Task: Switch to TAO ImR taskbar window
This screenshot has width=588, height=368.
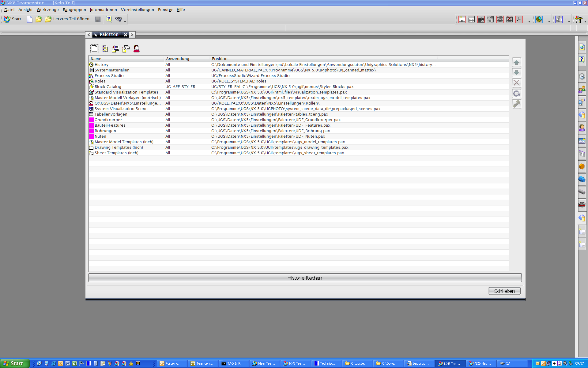Action: pos(233,363)
